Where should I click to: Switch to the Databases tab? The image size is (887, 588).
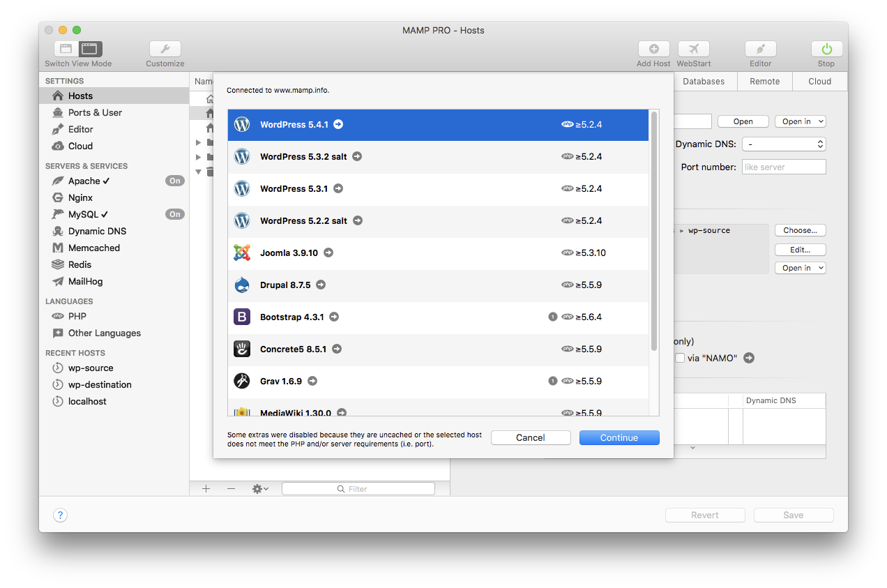[x=704, y=82]
